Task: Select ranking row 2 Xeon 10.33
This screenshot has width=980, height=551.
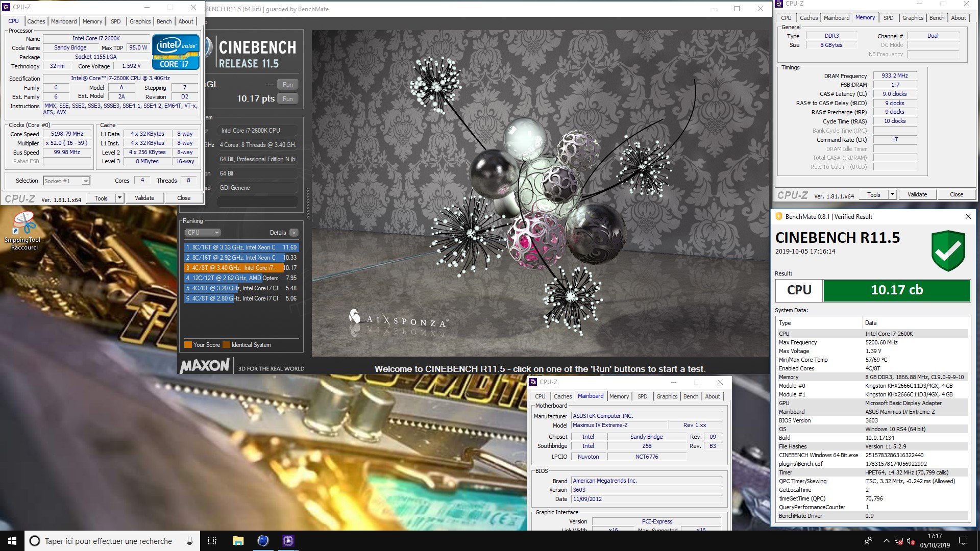Action: 241,258
